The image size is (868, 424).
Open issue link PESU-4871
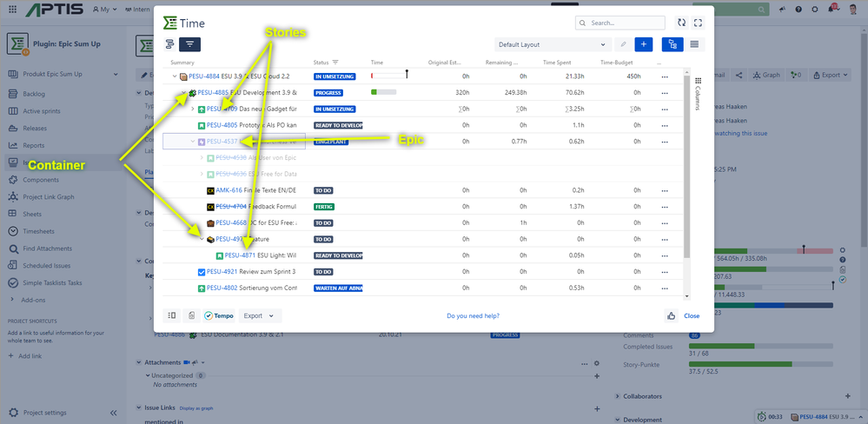(240, 255)
